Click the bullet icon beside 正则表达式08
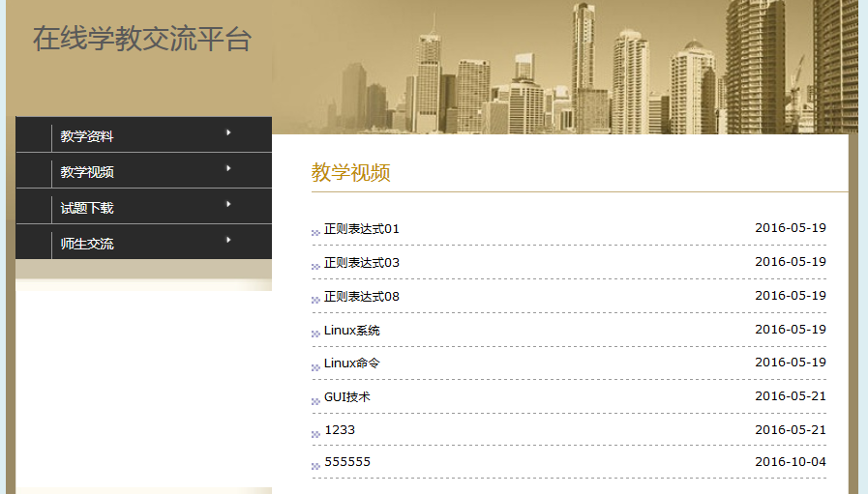Screen dimensions: 868x494 pyautogui.click(x=315, y=300)
